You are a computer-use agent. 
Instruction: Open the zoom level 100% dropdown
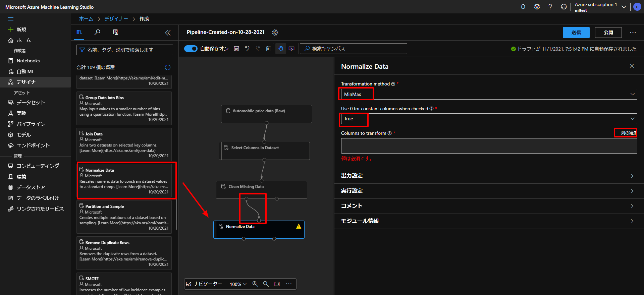[x=238, y=284]
